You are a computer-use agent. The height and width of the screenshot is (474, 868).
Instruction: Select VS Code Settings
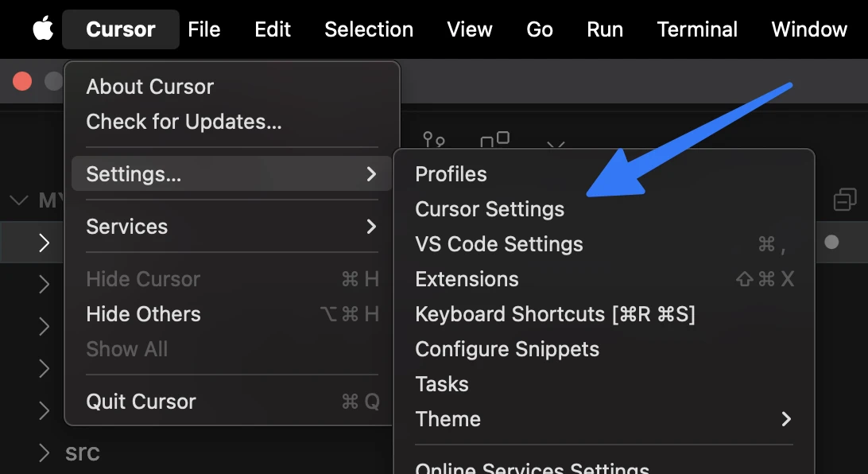coord(499,244)
